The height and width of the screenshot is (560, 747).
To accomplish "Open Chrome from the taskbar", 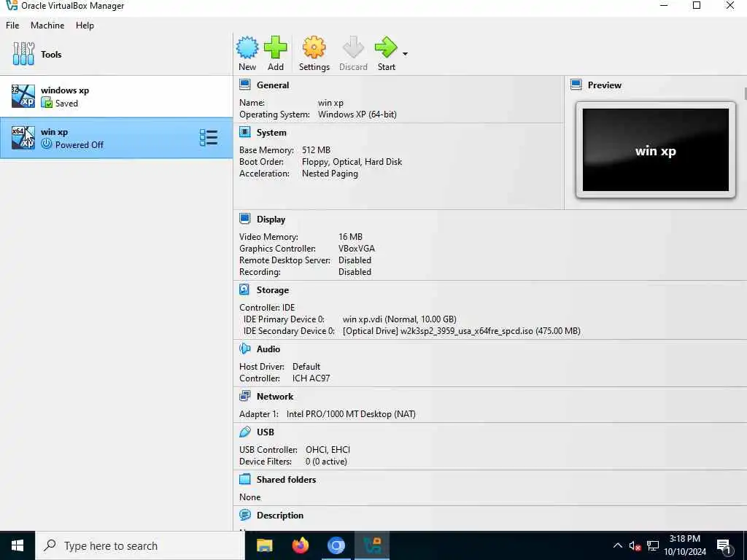I will 336,545.
